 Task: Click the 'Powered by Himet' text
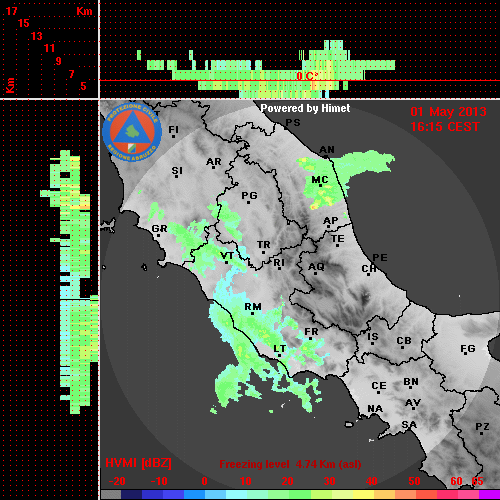(x=305, y=108)
